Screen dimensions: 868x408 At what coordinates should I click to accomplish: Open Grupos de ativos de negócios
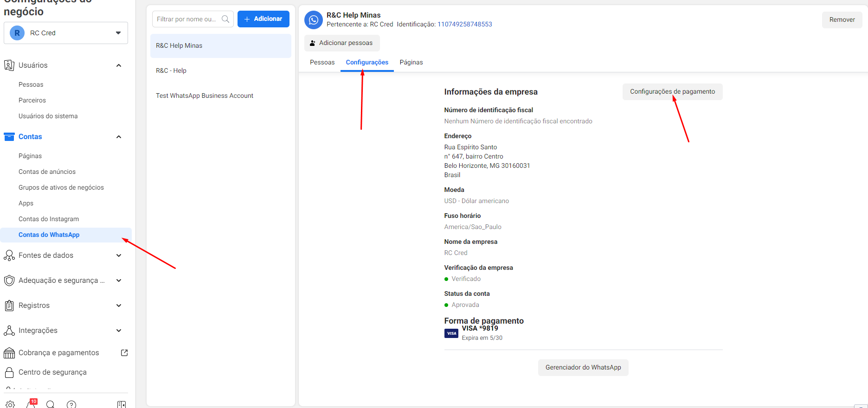[61, 187]
